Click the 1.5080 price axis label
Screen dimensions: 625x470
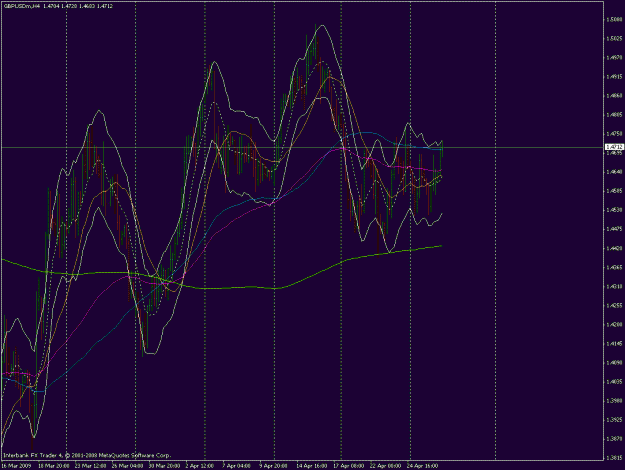point(614,19)
